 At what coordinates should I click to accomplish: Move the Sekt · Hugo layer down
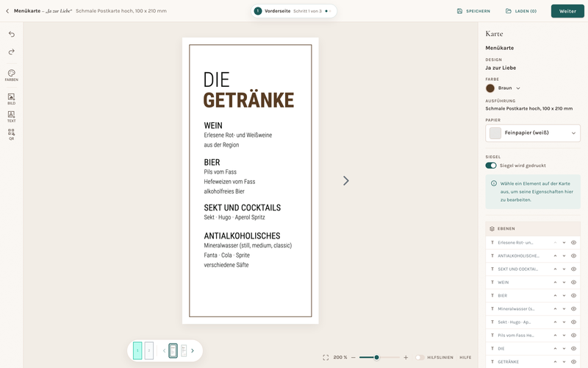click(x=564, y=322)
